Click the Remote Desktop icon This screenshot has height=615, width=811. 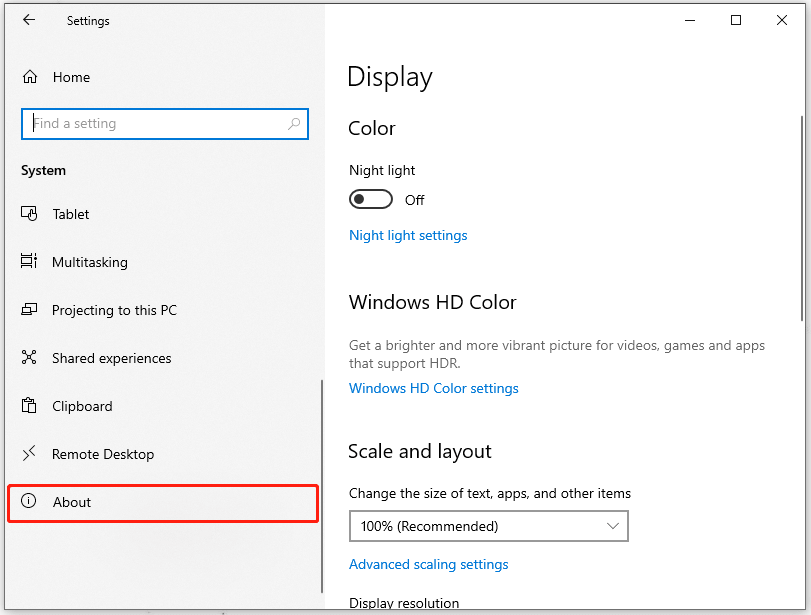click(29, 453)
